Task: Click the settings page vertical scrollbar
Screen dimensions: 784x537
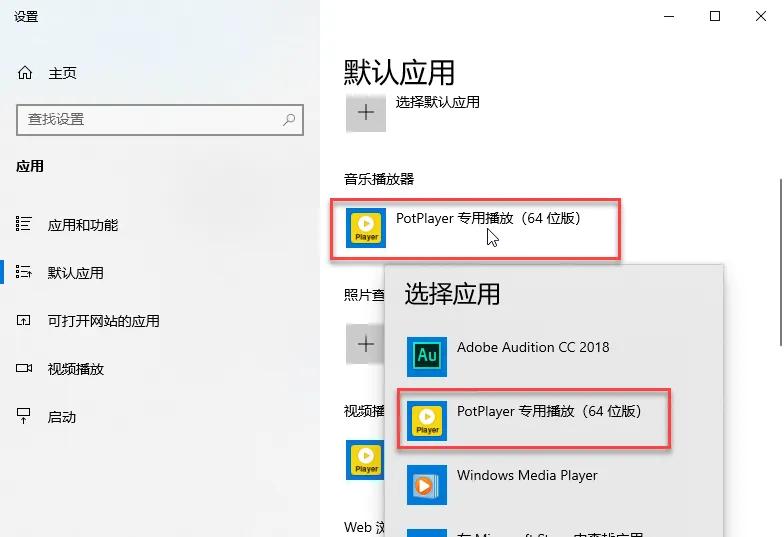Action: tap(780, 262)
